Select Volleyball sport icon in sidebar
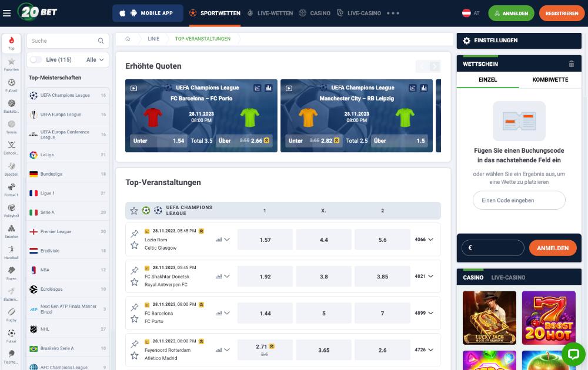The height and width of the screenshot is (370, 588). click(x=11, y=210)
